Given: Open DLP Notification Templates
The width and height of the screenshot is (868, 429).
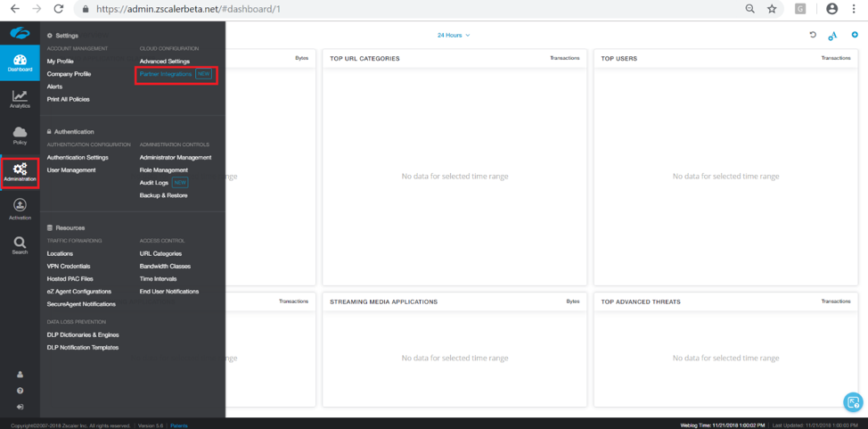Looking at the screenshot, I should 83,348.
